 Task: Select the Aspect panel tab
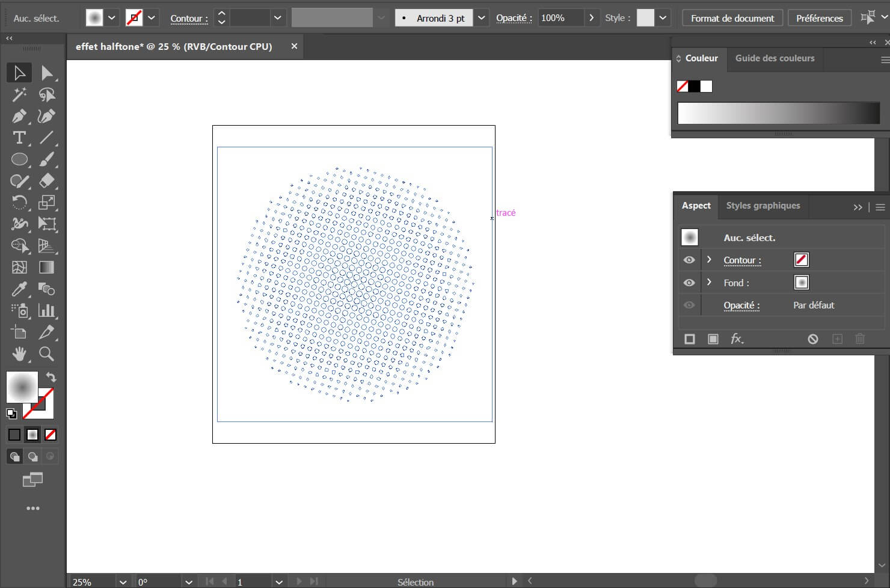[696, 206]
